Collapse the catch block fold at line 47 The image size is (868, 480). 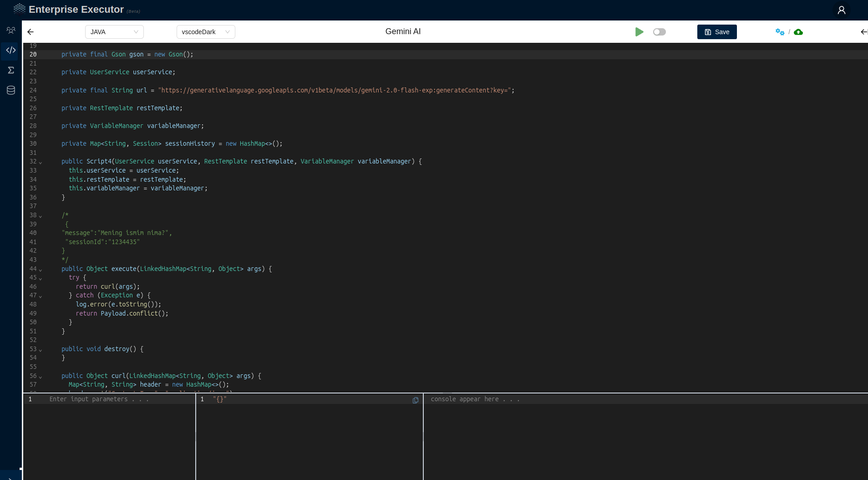tap(41, 296)
